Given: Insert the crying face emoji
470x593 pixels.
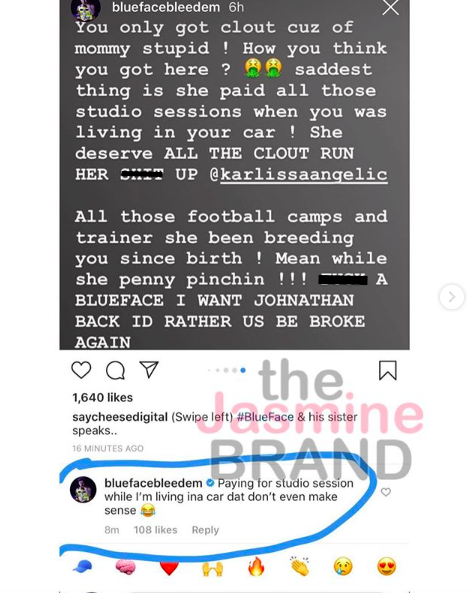Looking at the screenshot, I should tap(343, 567).
